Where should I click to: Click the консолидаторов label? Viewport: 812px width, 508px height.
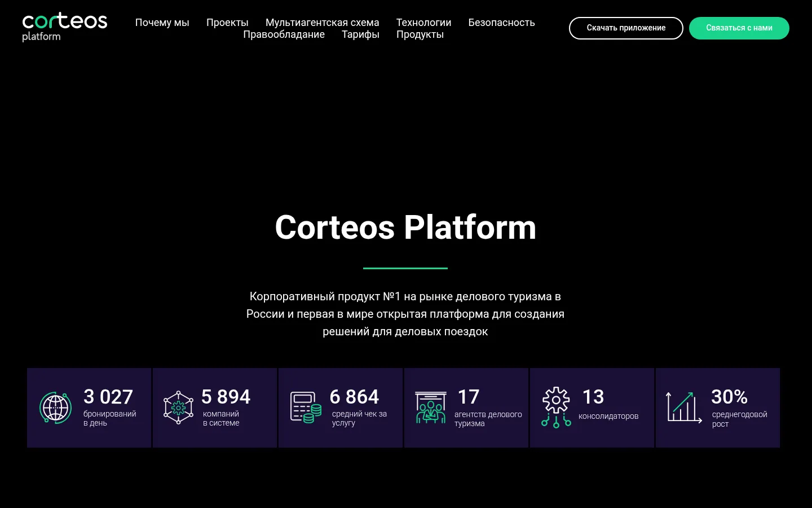tap(608, 416)
